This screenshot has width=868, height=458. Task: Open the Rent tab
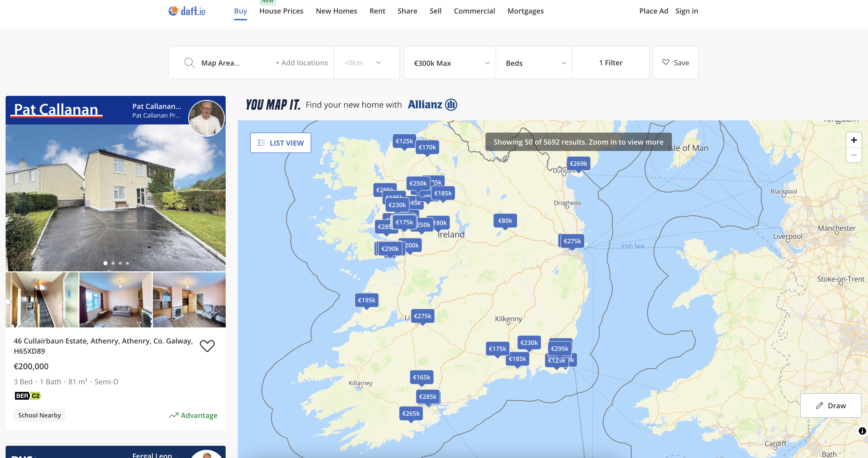pyautogui.click(x=377, y=11)
